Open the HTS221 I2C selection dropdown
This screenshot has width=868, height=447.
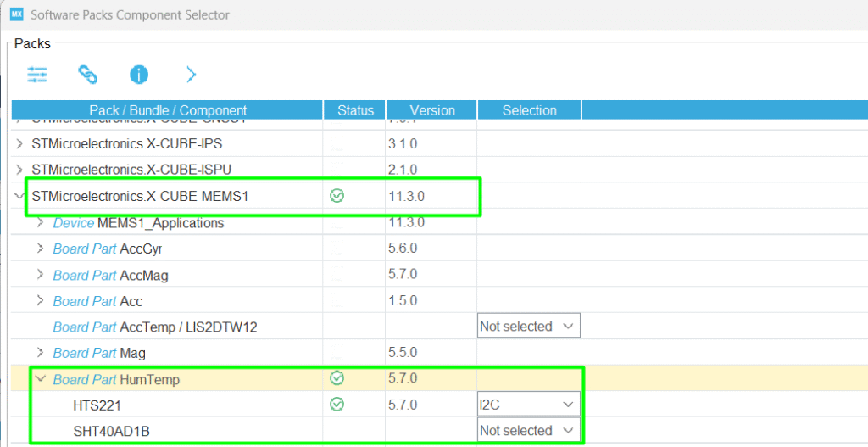pyautogui.click(x=528, y=405)
